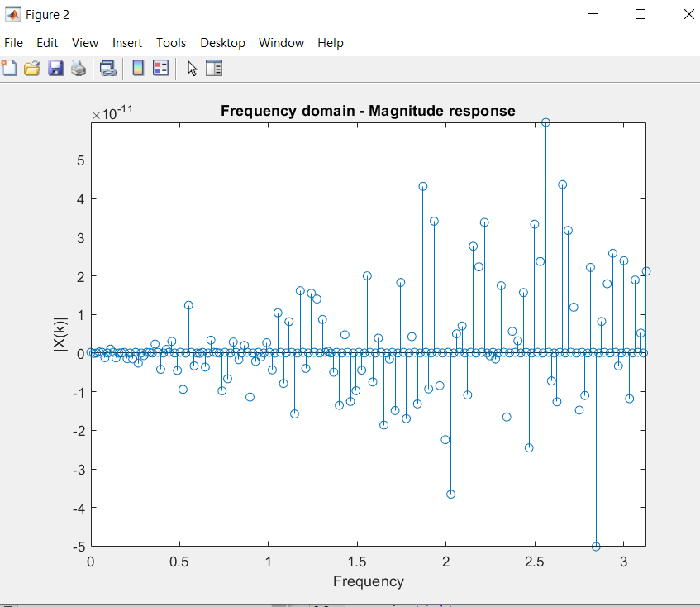Screen dimensions: 700x607
Task: Click the plot title 'Frequency domain - Magnitude response'
Action: (368, 111)
